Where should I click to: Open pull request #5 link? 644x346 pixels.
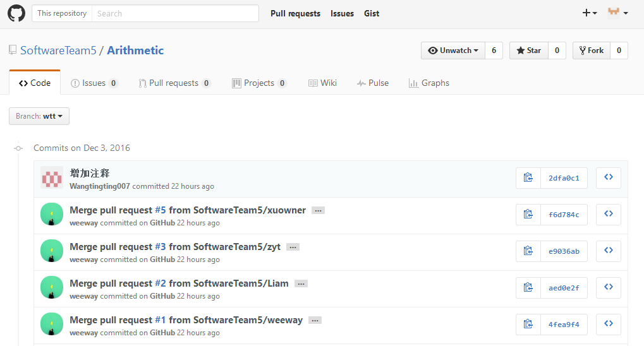pyautogui.click(x=161, y=210)
